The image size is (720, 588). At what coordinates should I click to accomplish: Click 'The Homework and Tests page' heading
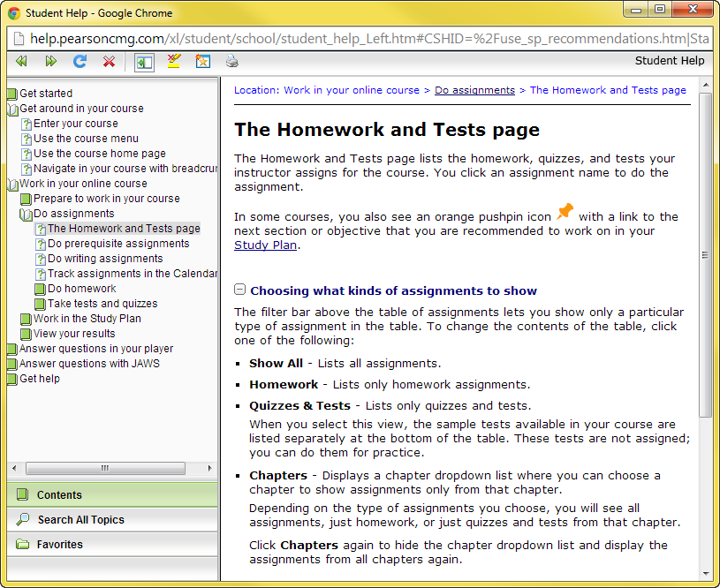[x=387, y=130]
